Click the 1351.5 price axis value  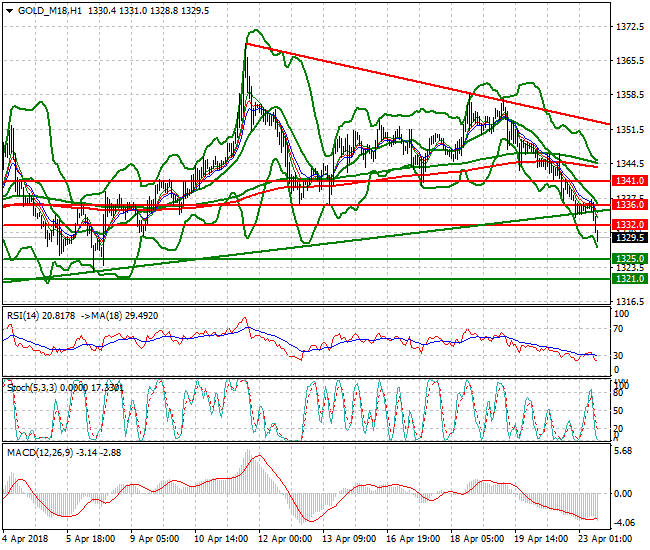click(x=630, y=130)
